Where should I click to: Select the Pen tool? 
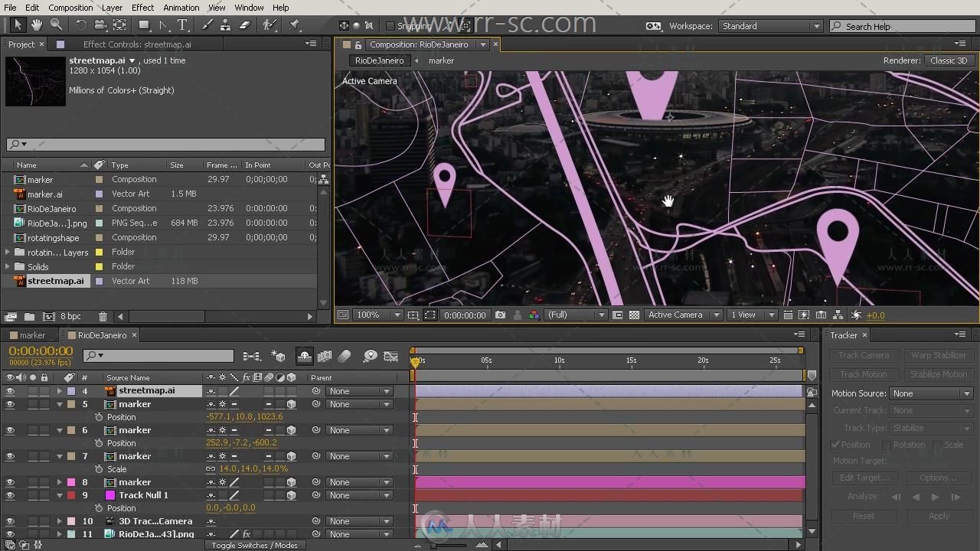(163, 25)
